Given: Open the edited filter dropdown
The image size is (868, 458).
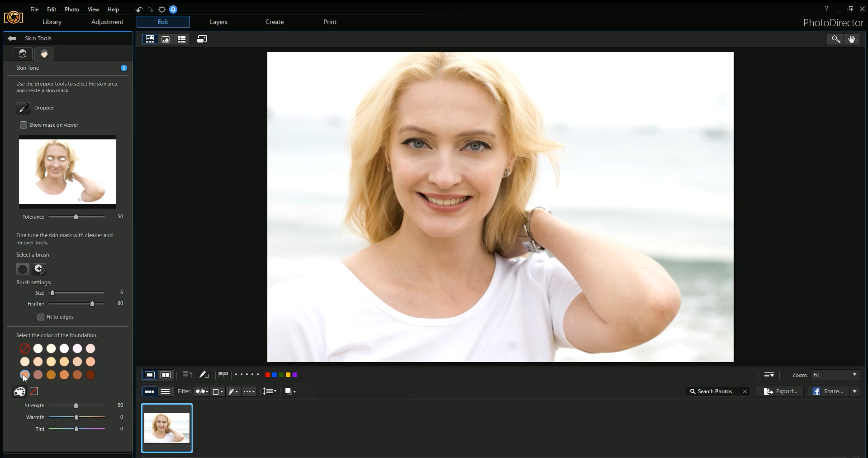Looking at the screenshot, I should pyautogui.click(x=233, y=391).
